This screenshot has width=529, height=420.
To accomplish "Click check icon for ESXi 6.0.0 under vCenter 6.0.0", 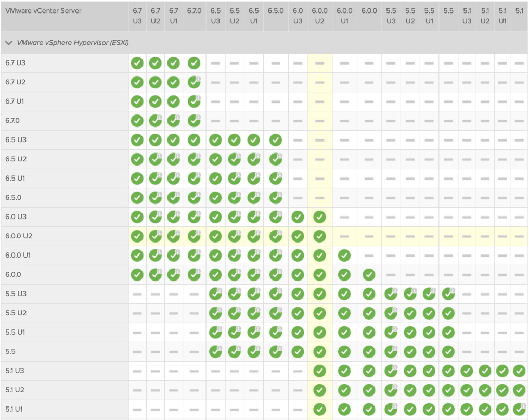I will pyautogui.click(x=369, y=275).
